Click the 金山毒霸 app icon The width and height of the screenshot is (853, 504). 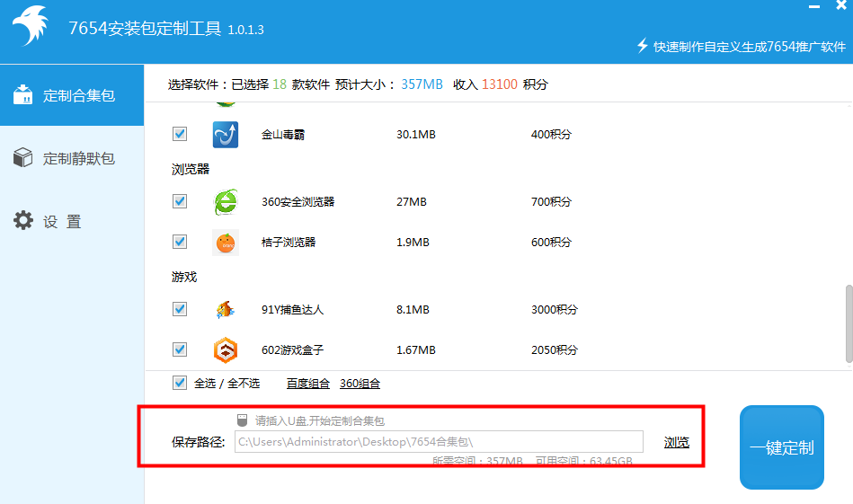click(x=225, y=135)
